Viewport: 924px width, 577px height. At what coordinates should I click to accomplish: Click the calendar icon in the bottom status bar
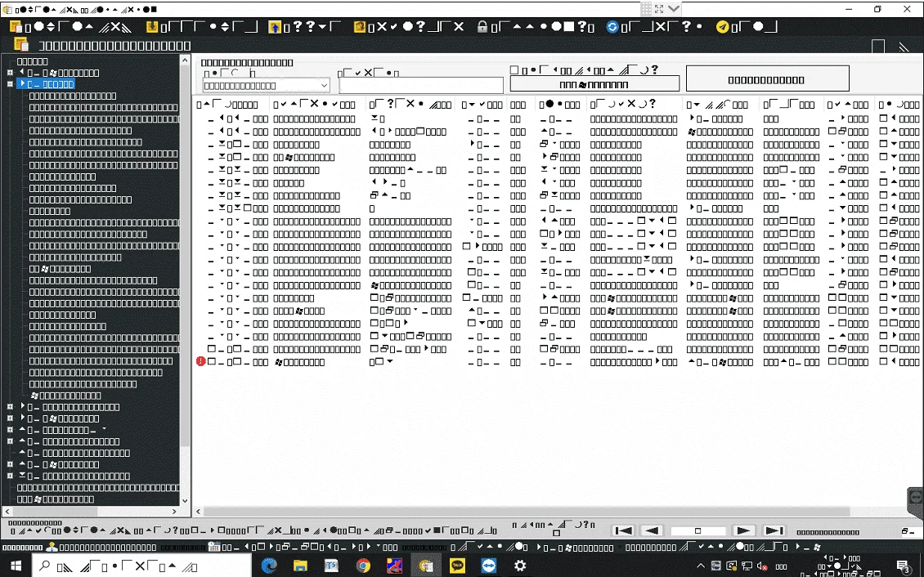(214, 547)
